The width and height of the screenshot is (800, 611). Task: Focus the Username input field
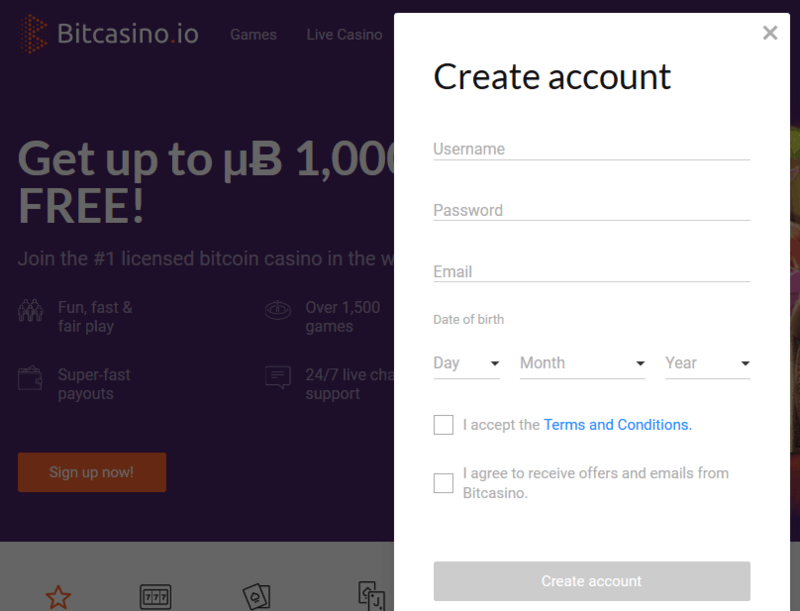[592, 149]
